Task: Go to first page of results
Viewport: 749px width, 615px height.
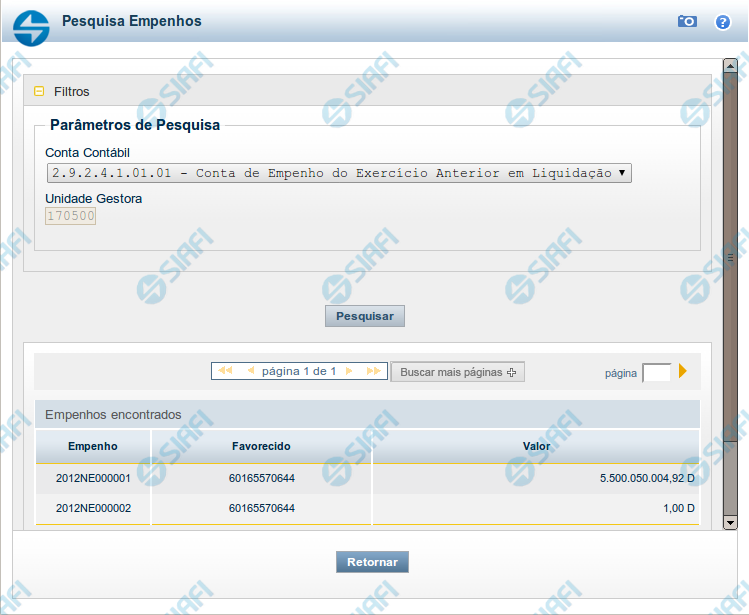Action: [225, 371]
